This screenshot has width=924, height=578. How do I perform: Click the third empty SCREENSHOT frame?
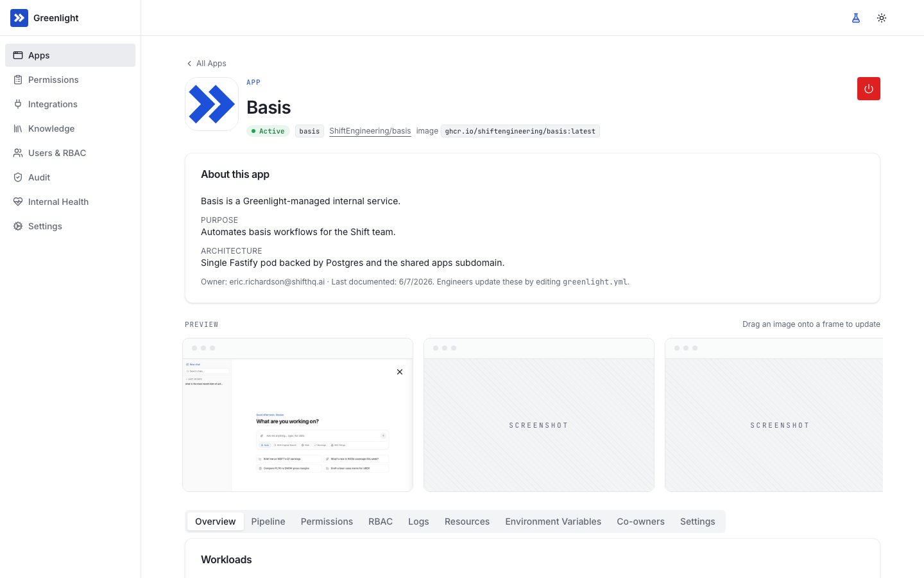pyautogui.click(x=774, y=415)
